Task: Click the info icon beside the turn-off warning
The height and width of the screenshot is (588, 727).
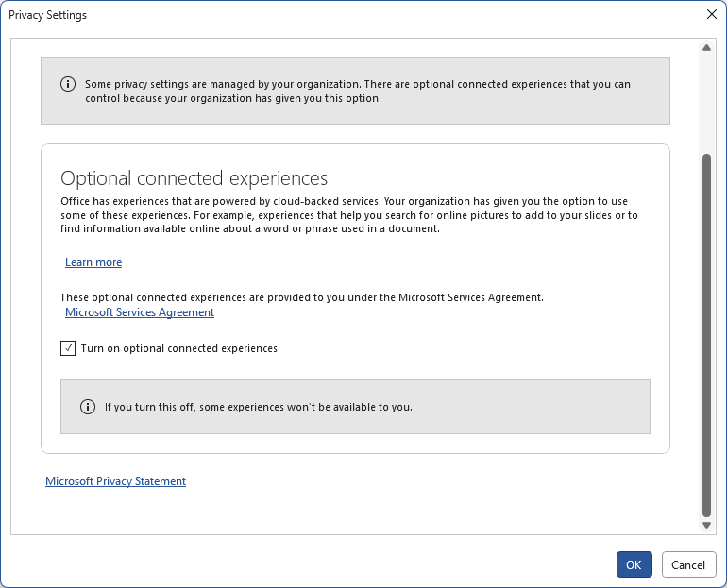Action: 88,407
